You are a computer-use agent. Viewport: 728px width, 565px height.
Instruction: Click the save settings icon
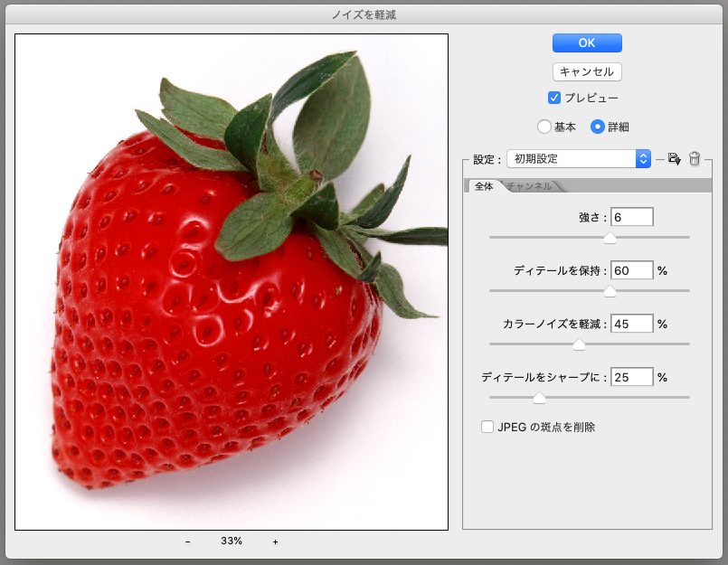pyautogui.click(x=674, y=158)
